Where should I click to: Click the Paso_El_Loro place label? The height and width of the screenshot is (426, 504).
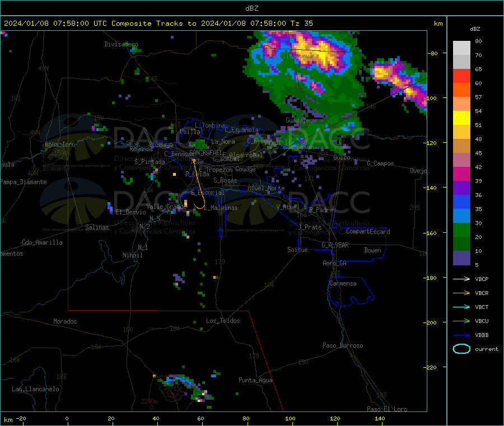[x=387, y=409]
